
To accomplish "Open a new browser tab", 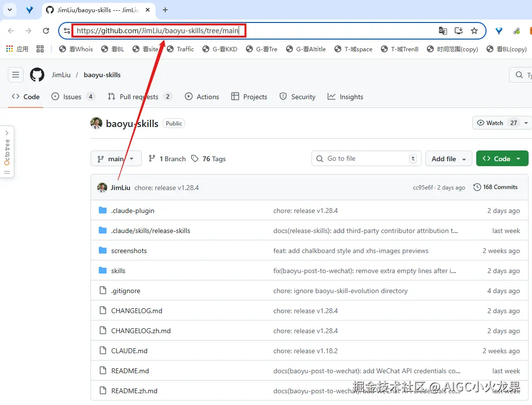I will [x=165, y=10].
